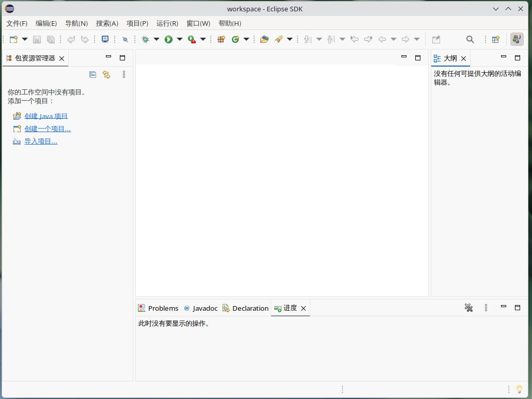Screen dimensions: 532x399
Task: Expand the Debug dropdown arrow
Action: pos(157,39)
